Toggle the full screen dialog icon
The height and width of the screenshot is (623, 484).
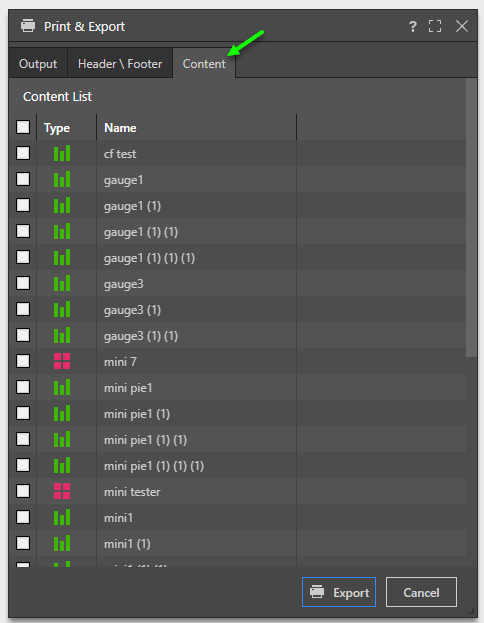(x=435, y=26)
